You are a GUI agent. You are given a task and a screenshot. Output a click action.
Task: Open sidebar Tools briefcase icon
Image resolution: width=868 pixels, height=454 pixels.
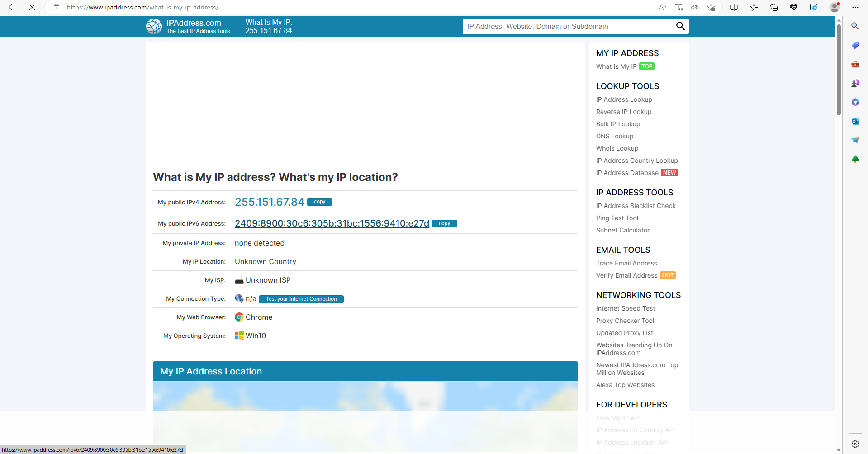[x=855, y=64]
